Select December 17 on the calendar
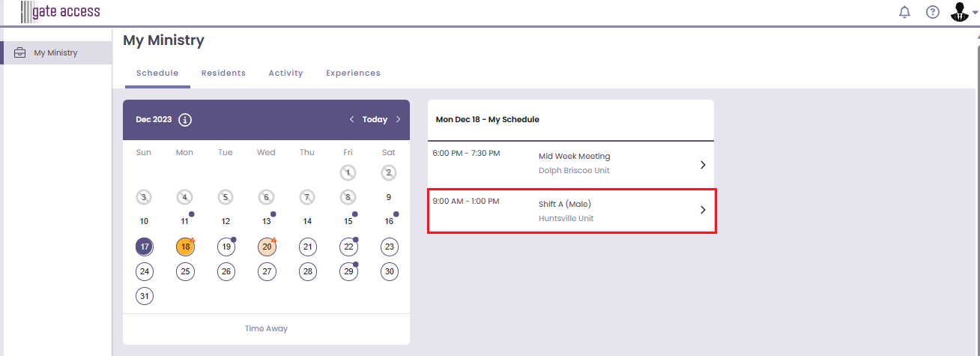The image size is (980, 356). pyautogui.click(x=145, y=247)
